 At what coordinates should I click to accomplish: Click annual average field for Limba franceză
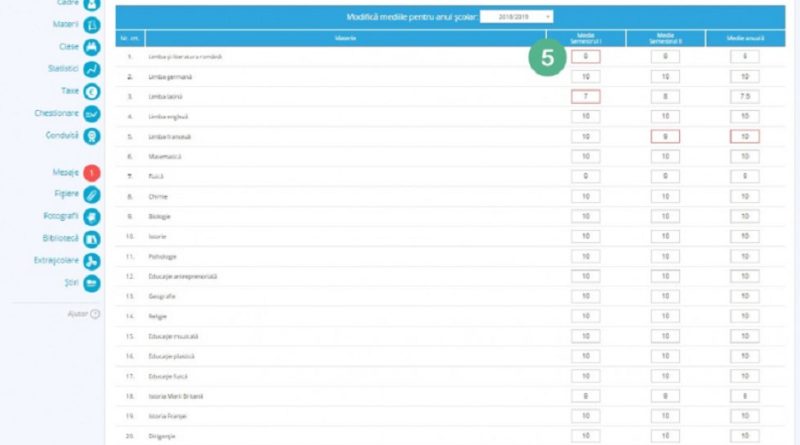coord(744,136)
